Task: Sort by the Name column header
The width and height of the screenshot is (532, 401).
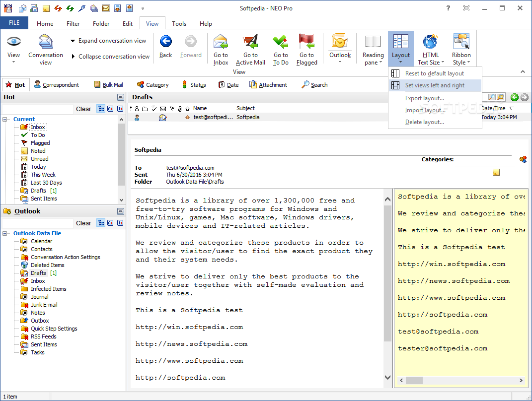Action: [x=200, y=109]
